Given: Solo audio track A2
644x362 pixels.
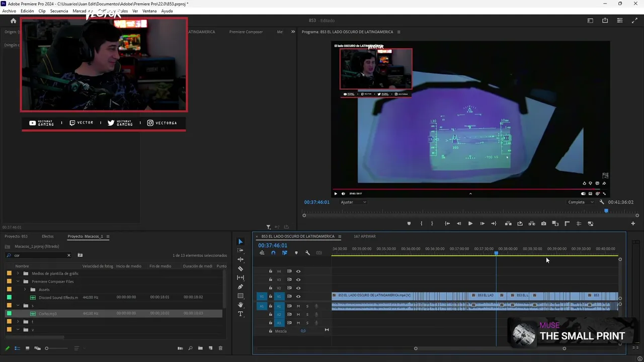Looking at the screenshot, I should 307,315.
